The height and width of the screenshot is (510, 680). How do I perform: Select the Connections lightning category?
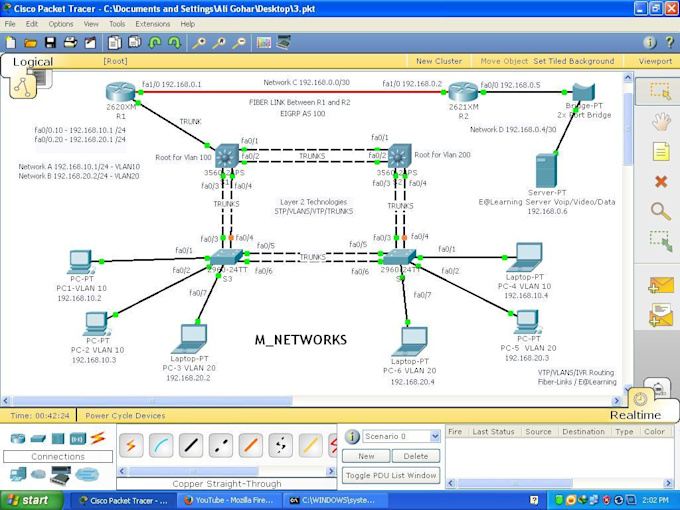point(98,438)
